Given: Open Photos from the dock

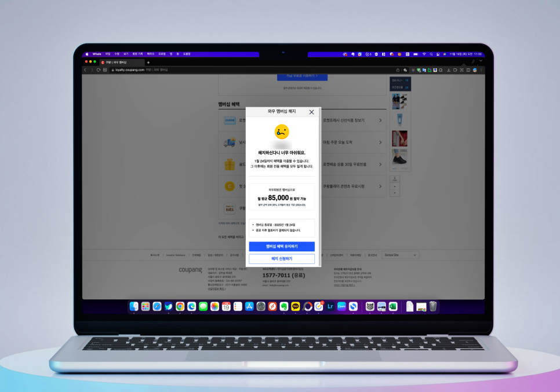Looking at the screenshot, I should tap(214, 306).
